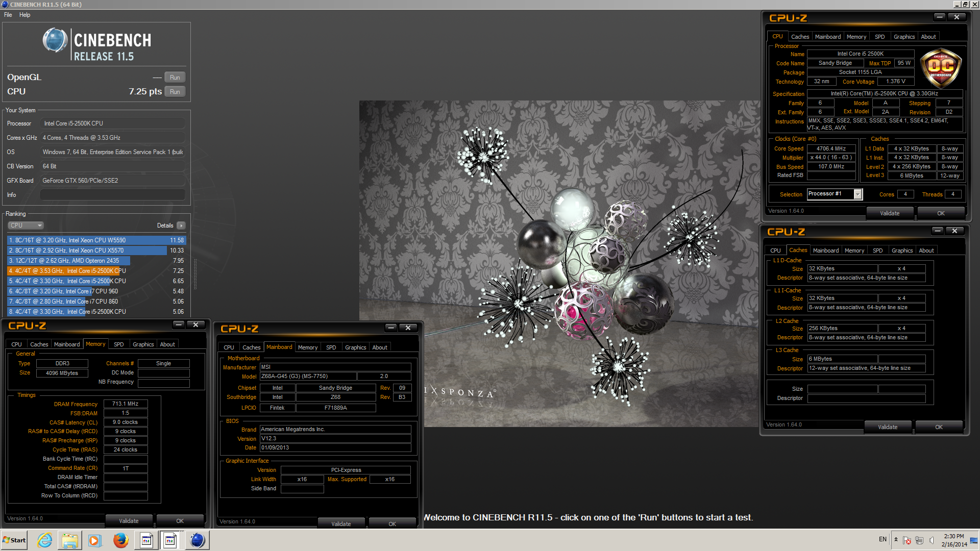This screenshot has width=980, height=551.
Task: Open the volume speaker tray icon
Action: tap(932, 540)
